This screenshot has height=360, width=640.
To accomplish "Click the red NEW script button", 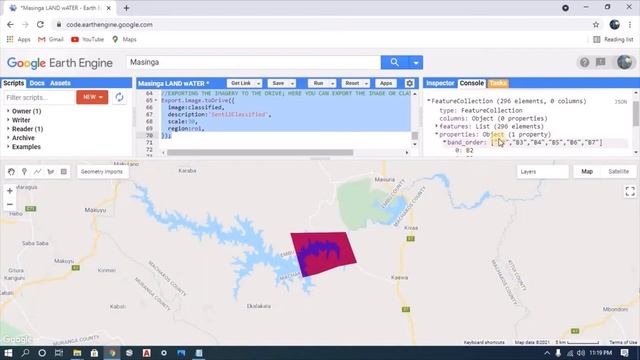I will [x=92, y=97].
